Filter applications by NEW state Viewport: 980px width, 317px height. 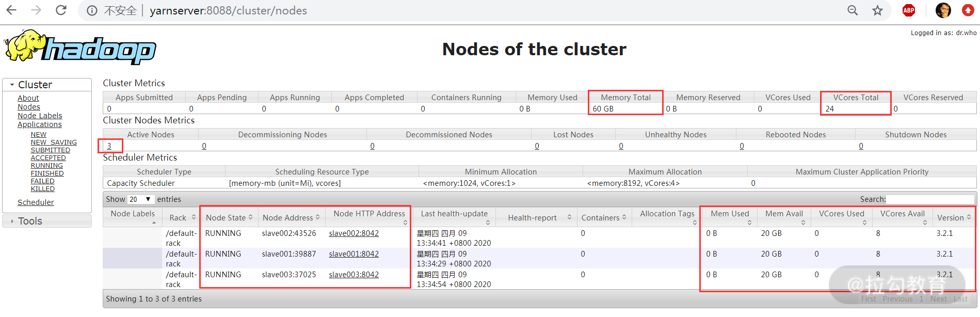[39, 135]
